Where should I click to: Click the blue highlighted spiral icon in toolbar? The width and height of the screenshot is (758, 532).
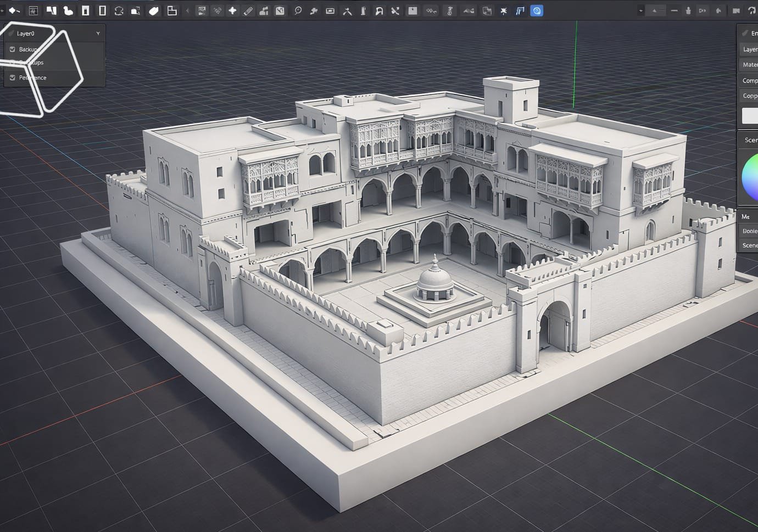coord(537,10)
